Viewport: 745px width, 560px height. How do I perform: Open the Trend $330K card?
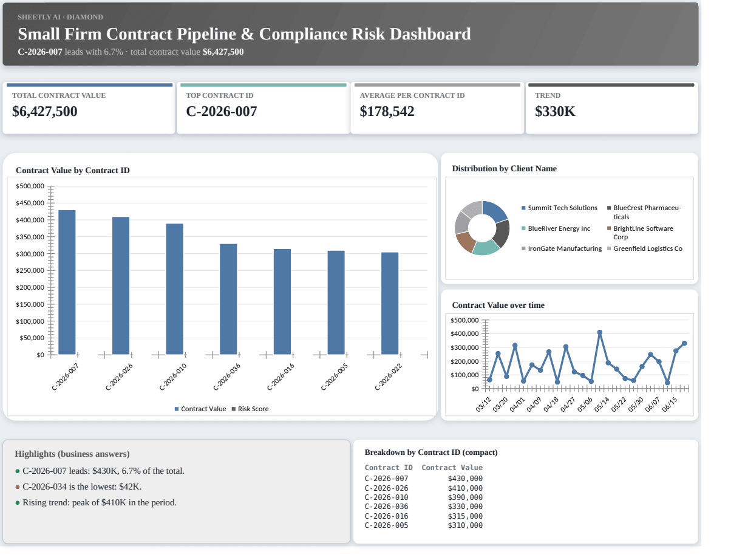[611, 108]
